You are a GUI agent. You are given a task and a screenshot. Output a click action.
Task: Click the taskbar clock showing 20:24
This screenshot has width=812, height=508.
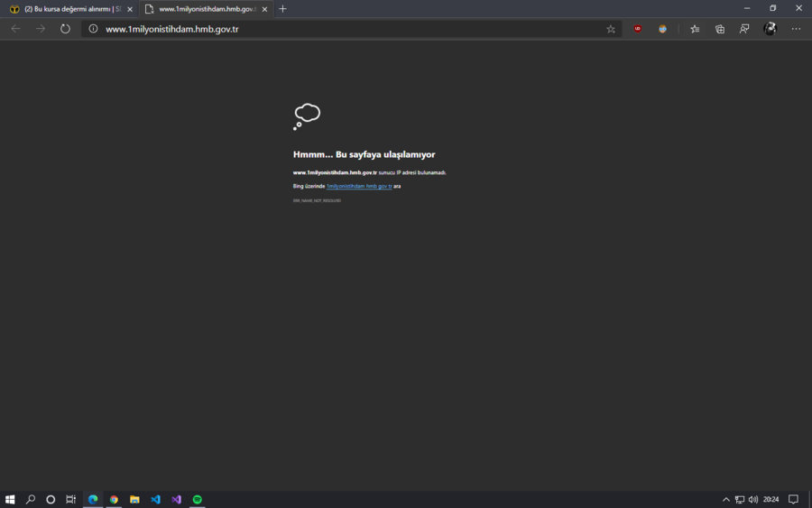(x=771, y=499)
